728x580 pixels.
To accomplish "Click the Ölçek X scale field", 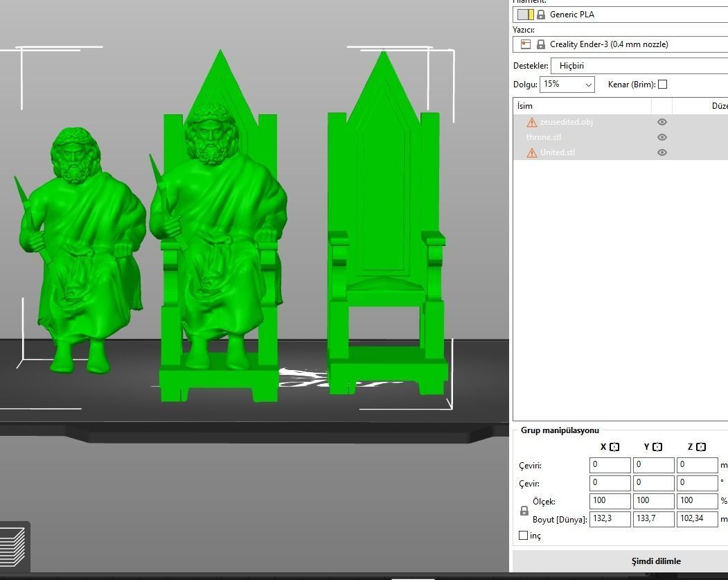I will tap(610, 501).
